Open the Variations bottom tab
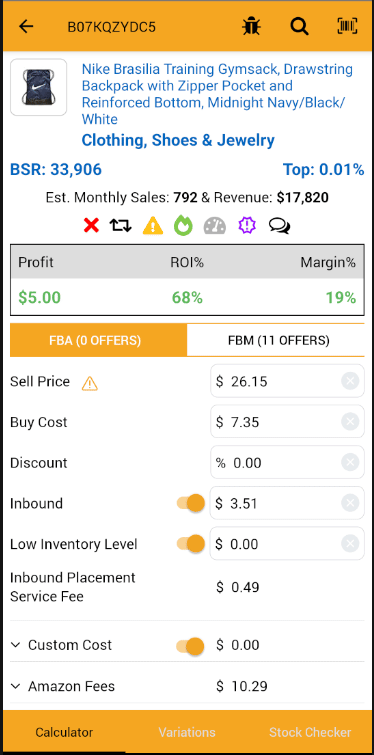The image size is (374, 755). 187,732
